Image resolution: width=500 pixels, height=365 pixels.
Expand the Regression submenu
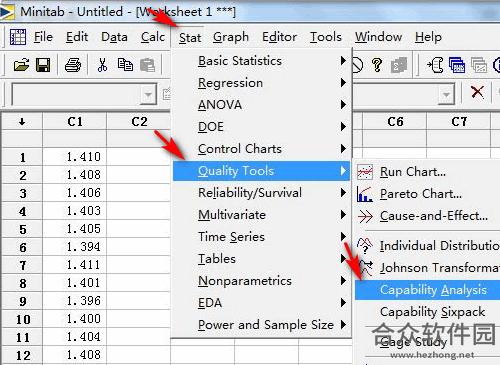262,83
